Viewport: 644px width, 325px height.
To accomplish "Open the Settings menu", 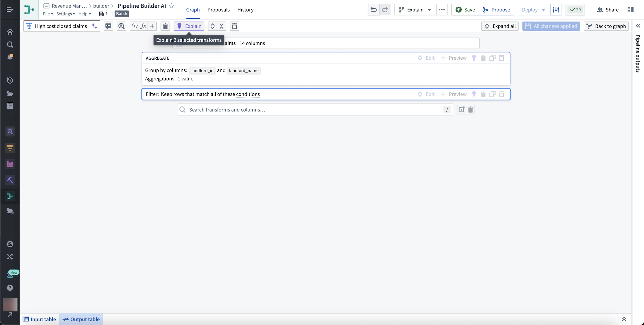I will (x=66, y=14).
